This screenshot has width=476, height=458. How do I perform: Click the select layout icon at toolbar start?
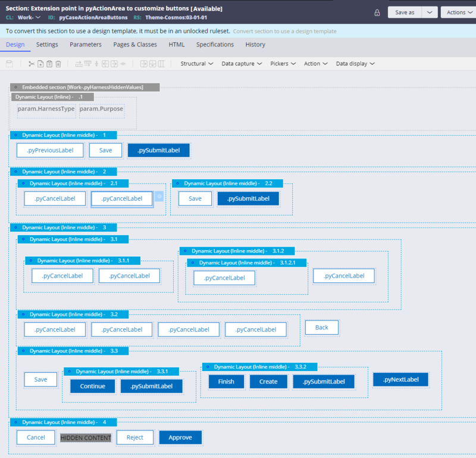tap(10, 64)
